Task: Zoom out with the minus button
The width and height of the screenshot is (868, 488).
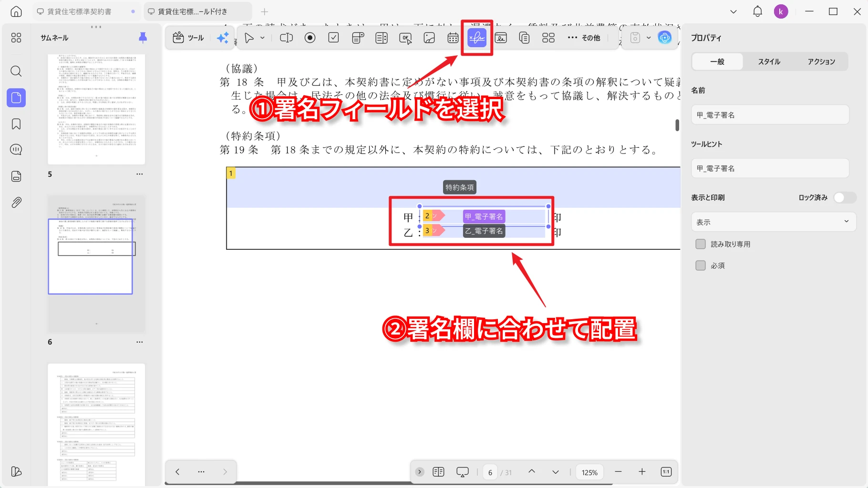Action: (x=618, y=471)
